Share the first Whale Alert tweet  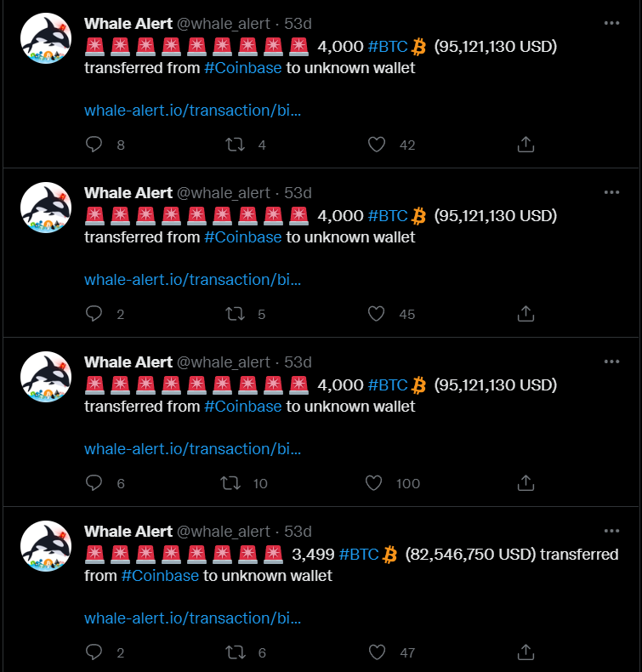tap(526, 145)
